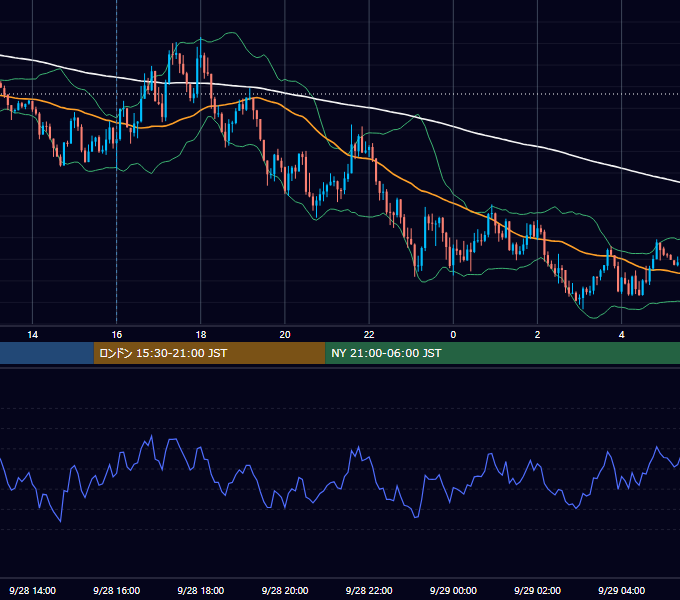The image size is (680, 600).
Task: Click hour label 2 on chart axis
Action: [537, 335]
